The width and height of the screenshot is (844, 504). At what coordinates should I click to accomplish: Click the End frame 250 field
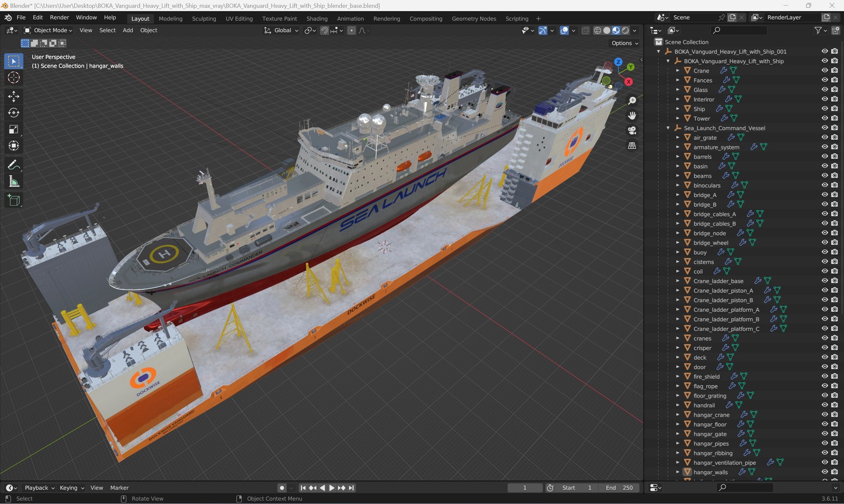(619, 488)
